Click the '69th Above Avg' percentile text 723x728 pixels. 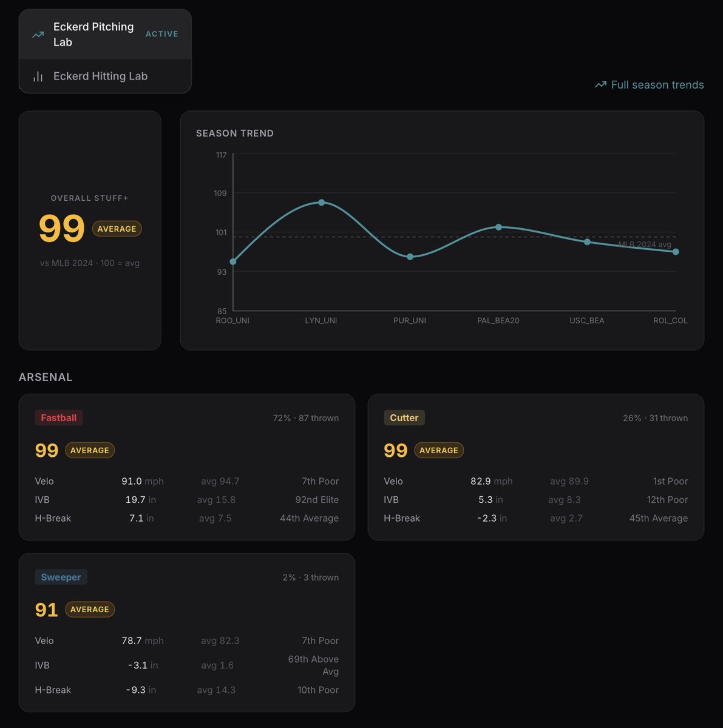(x=313, y=666)
